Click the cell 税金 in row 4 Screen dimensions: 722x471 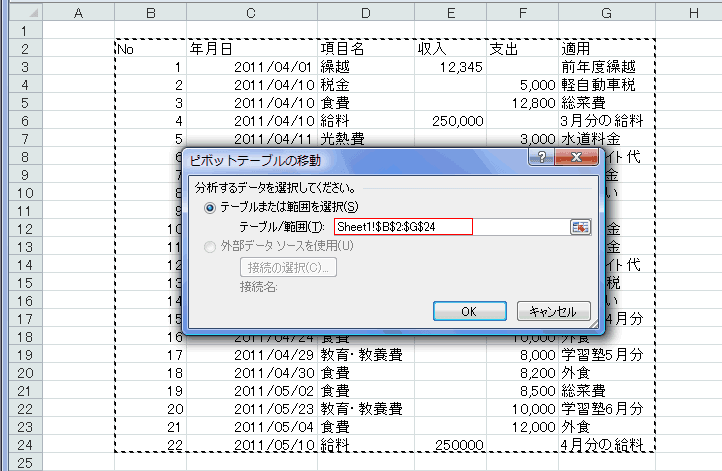[366, 85]
